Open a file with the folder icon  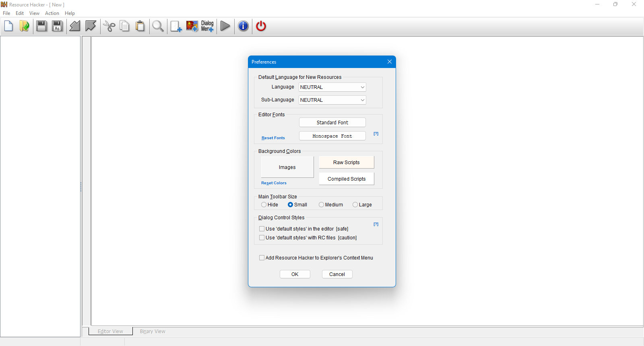[x=24, y=27]
